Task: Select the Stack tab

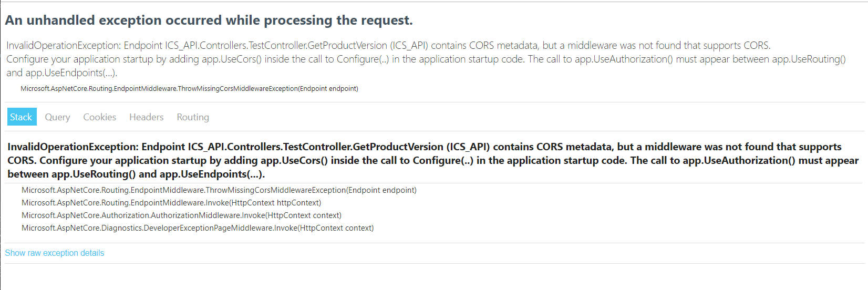Action: [22, 117]
